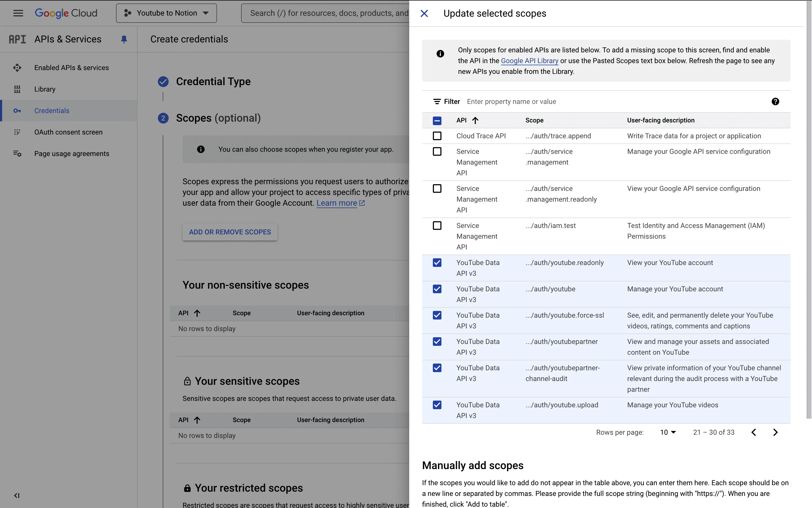Go to Credentials in sidebar
The height and width of the screenshot is (508, 812).
(x=68, y=111)
